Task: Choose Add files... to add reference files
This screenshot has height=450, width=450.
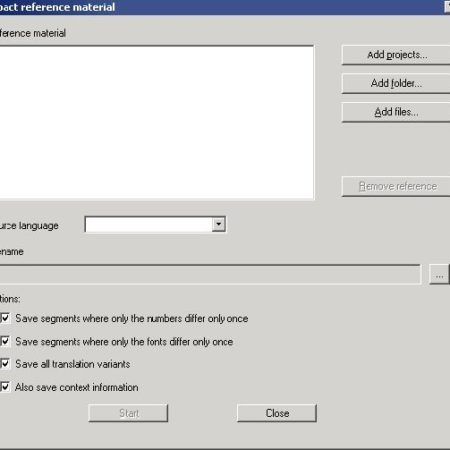Action: pyautogui.click(x=396, y=112)
